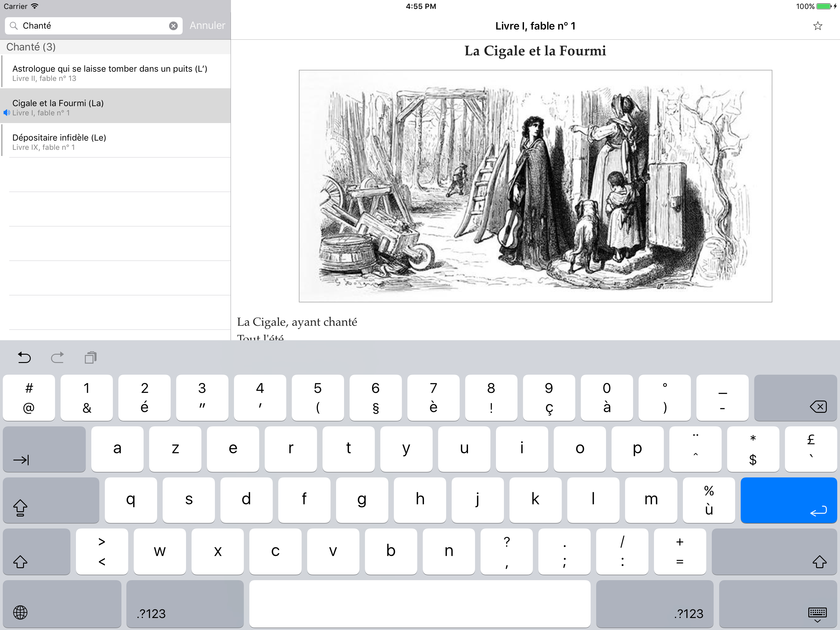
Task: Tap the circumflex and diaeresis key
Action: point(695,449)
